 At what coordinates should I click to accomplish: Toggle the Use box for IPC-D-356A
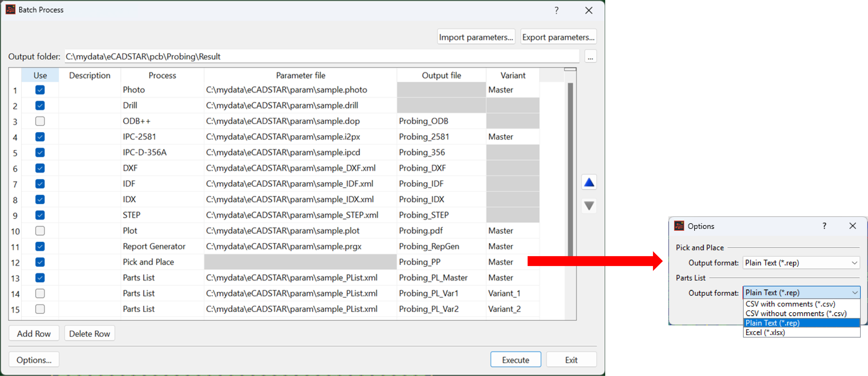pos(40,152)
